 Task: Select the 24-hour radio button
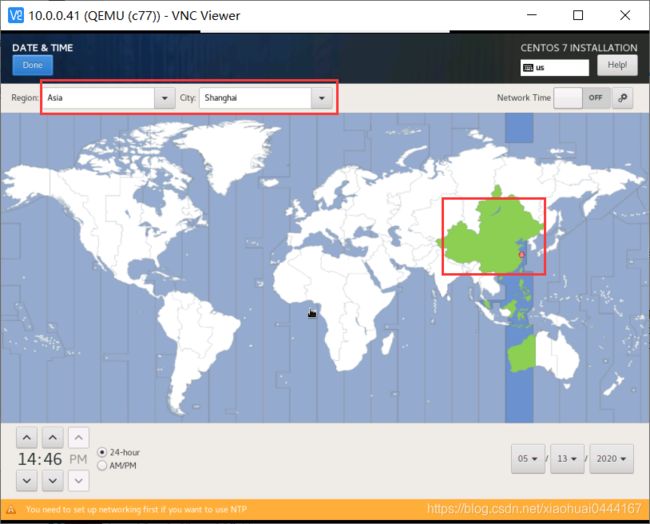[102, 452]
